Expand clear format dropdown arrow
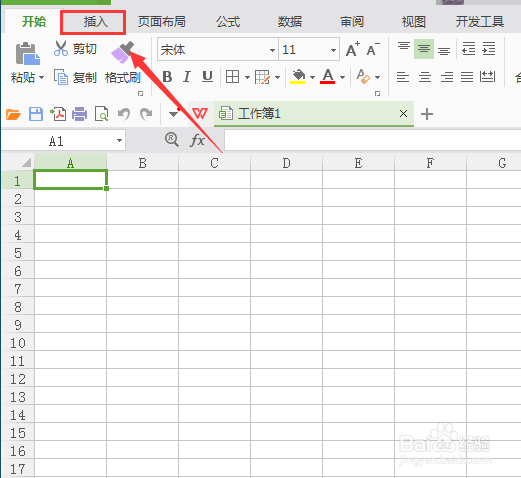 click(x=377, y=78)
